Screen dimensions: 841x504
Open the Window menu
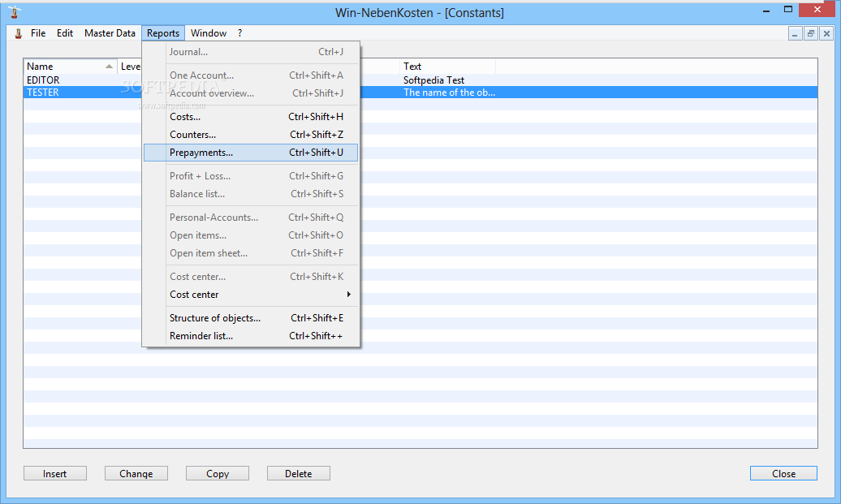pos(209,33)
